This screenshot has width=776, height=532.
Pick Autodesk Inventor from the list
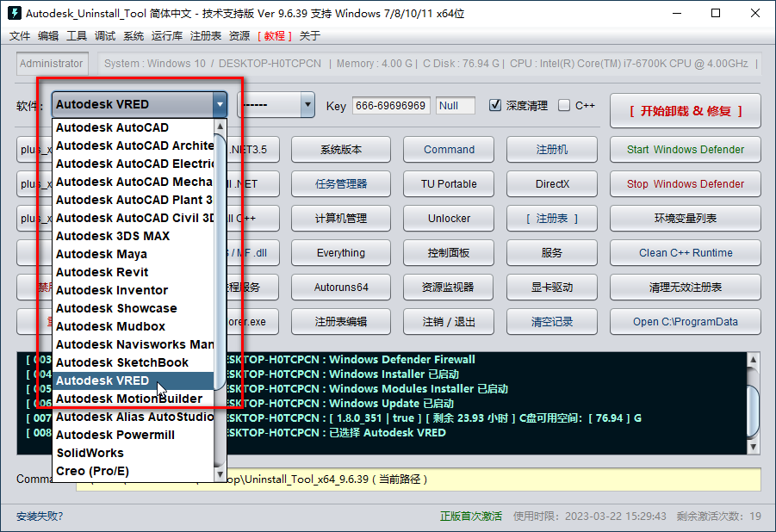coord(133,290)
